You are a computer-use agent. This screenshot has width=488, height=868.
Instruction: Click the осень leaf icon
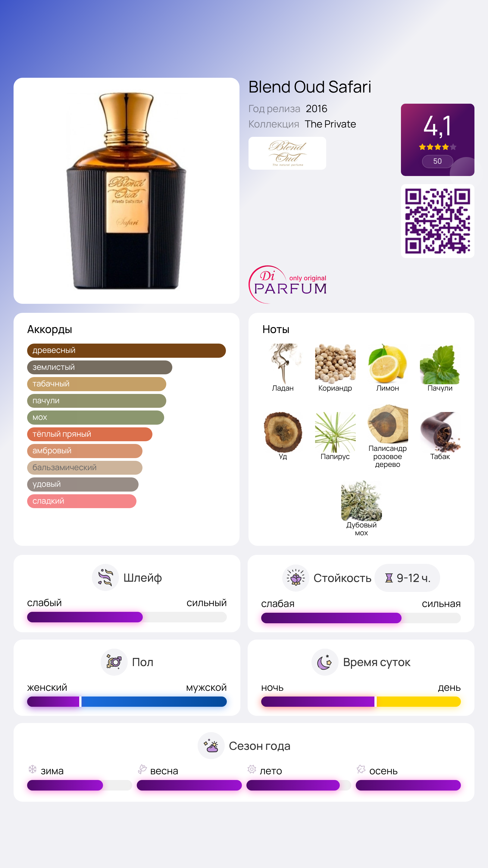pyautogui.click(x=361, y=769)
